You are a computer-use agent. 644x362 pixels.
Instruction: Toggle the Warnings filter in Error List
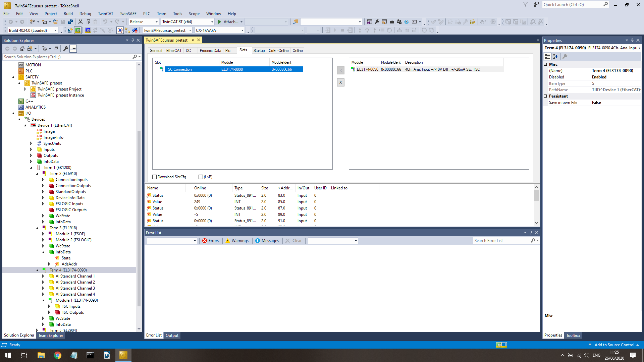[x=237, y=241]
